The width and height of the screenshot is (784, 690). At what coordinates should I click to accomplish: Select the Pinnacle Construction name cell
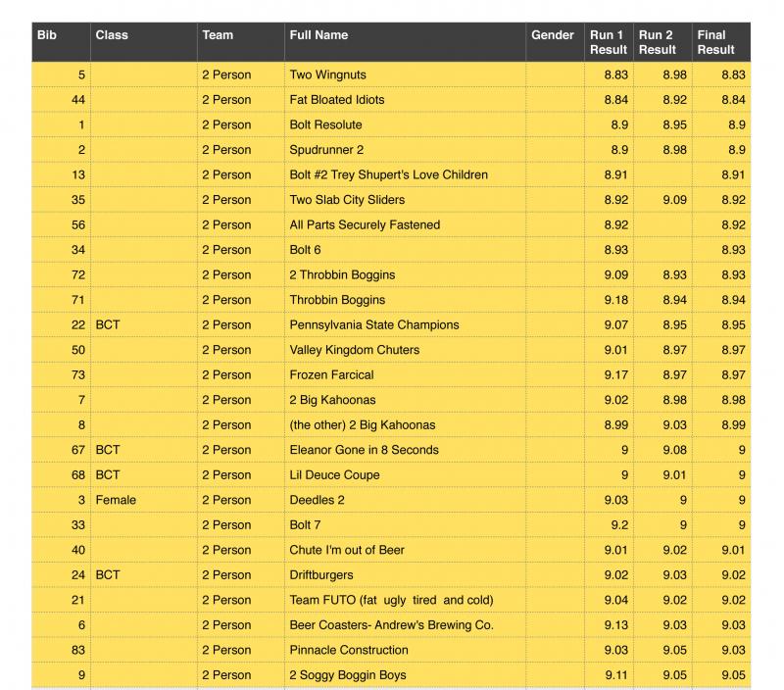405,650
